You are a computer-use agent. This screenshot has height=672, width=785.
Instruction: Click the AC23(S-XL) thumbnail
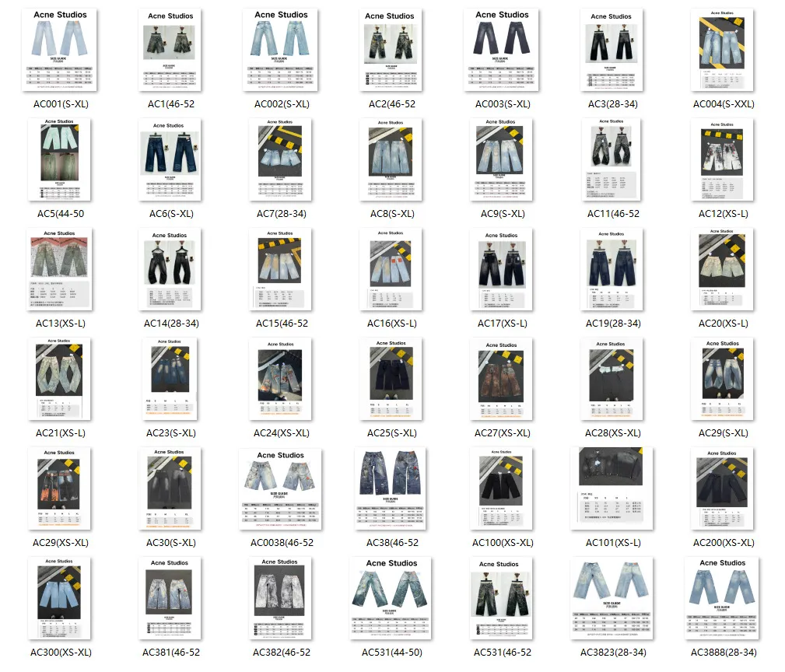[170, 379]
